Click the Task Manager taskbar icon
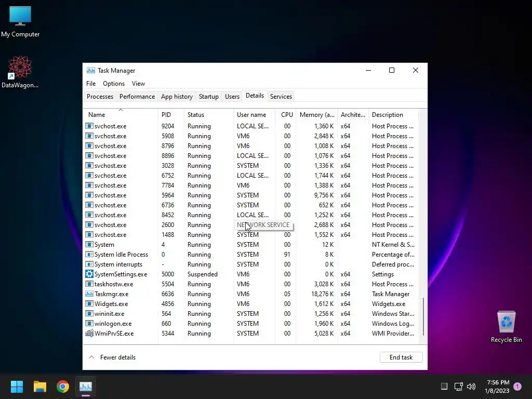The height and width of the screenshot is (399, 532). click(86, 387)
